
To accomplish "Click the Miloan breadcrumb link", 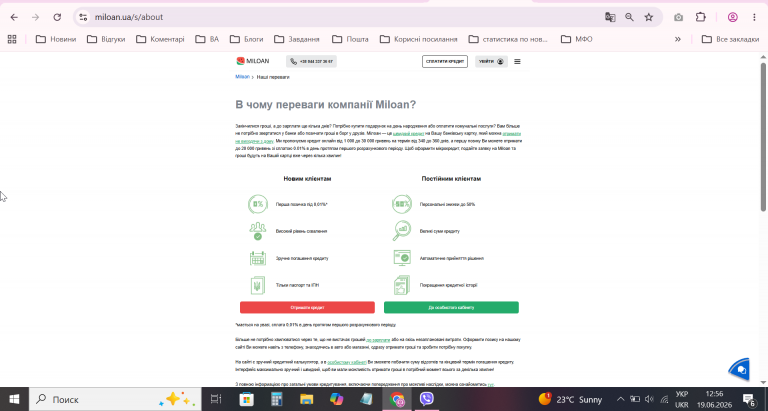I will click(242, 77).
